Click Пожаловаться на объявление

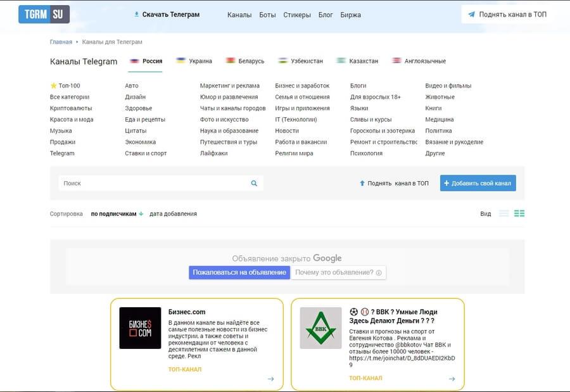[x=239, y=272]
